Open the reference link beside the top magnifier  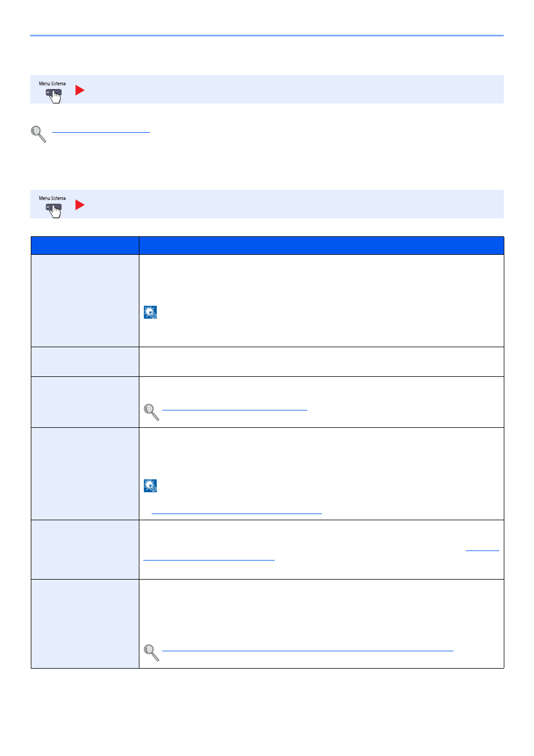(101, 132)
